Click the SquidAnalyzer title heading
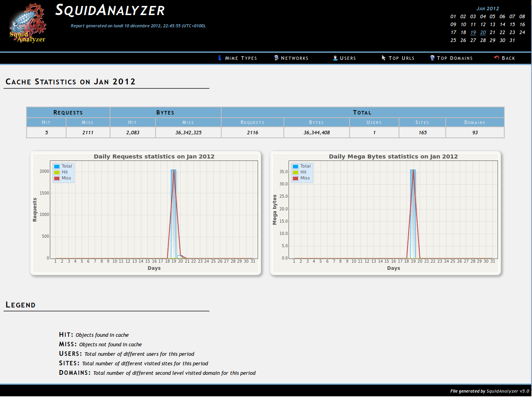 tap(110, 10)
